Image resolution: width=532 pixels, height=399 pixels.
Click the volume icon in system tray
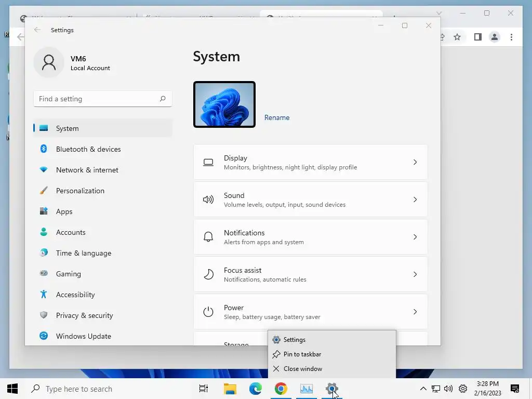click(x=448, y=389)
